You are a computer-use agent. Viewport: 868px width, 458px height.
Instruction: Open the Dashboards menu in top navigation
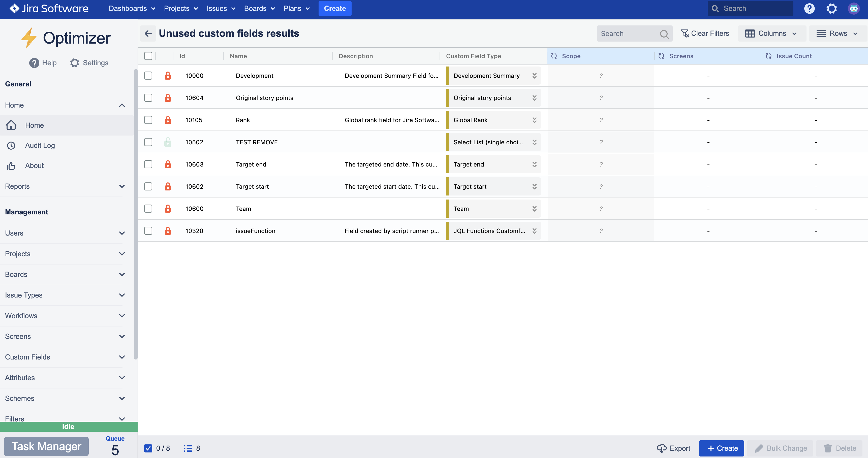(x=131, y=8)
